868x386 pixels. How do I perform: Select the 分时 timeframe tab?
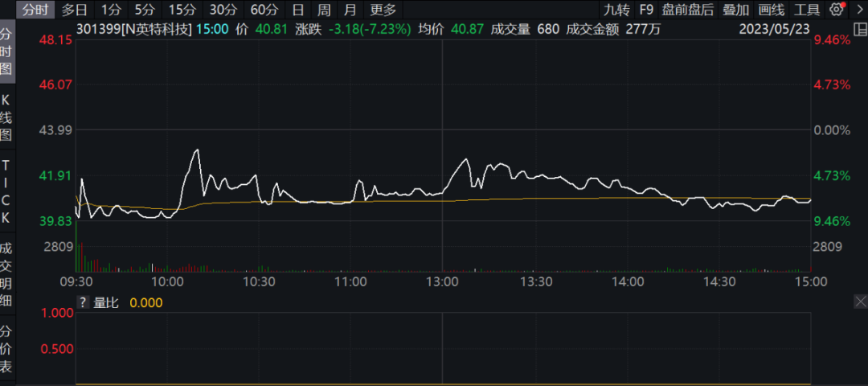[35, 10]
